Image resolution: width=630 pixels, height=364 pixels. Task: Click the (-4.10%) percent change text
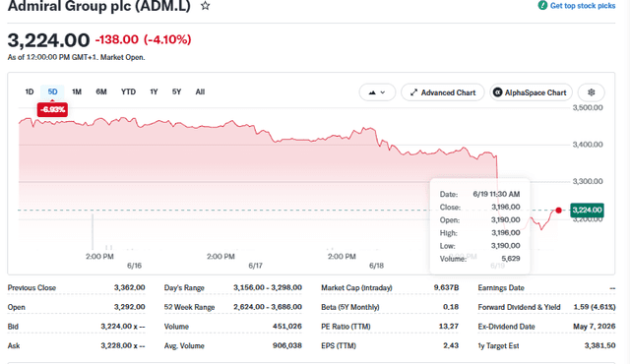167,39
